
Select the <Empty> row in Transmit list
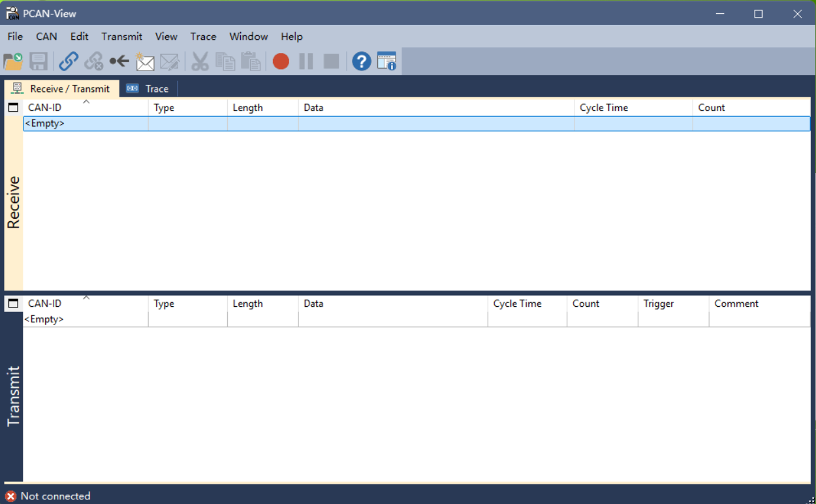(x=416, y=319)
